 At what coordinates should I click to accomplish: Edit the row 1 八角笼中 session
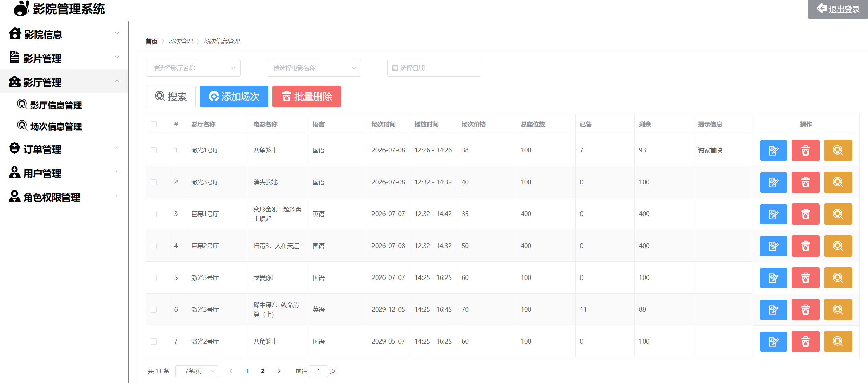click(x=773, y=150)
